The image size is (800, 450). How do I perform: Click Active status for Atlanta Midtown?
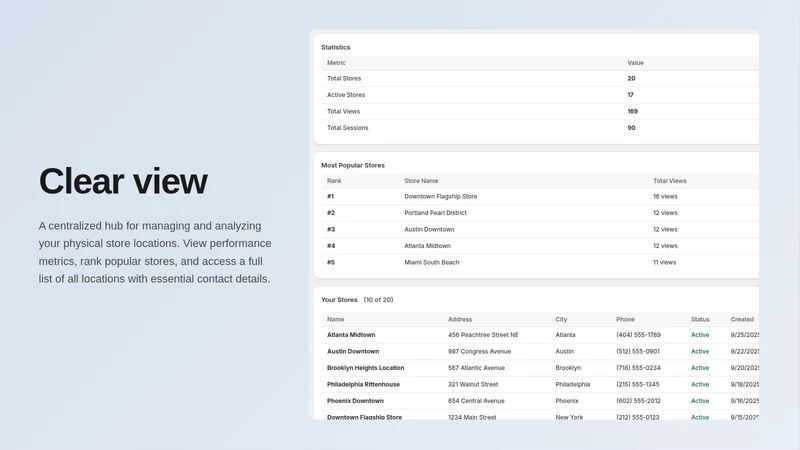click(699, 335)
